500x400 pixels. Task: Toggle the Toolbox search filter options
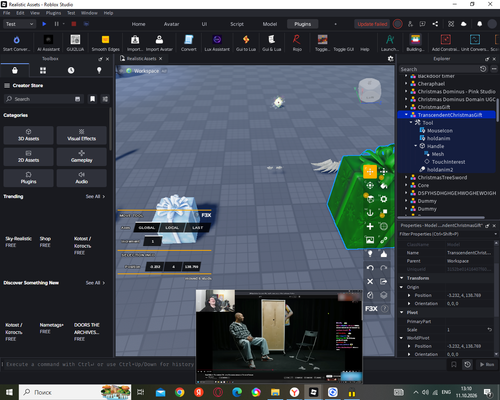[105, 99]
